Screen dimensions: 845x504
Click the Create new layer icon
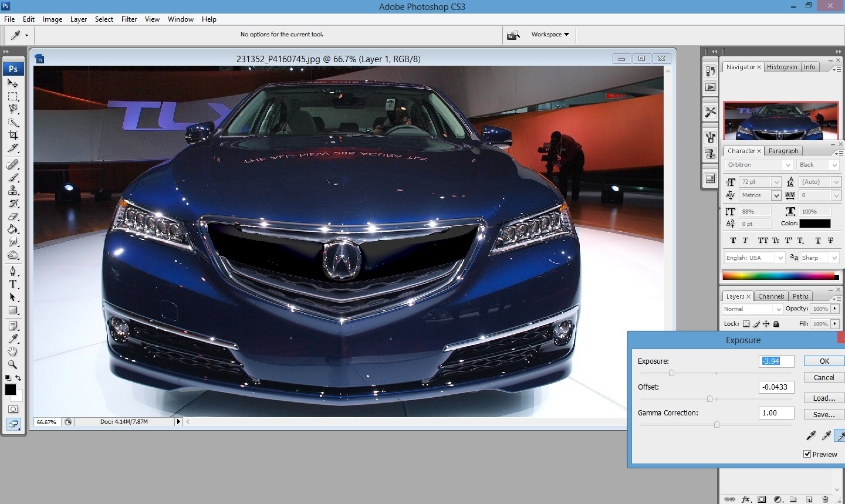coord(809,499)
